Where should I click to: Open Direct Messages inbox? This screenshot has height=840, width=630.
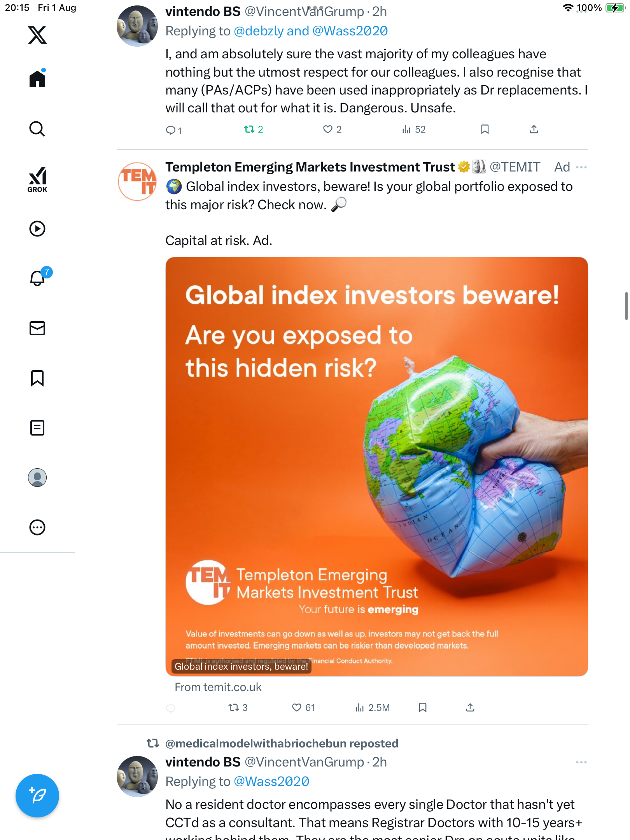pyautogui.click(x=37, y=328)
